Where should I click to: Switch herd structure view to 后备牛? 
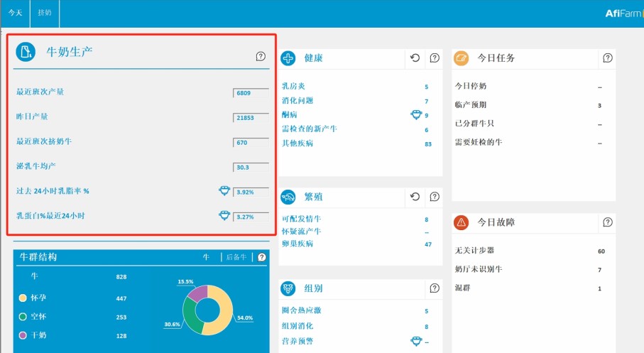click(236, 257)
